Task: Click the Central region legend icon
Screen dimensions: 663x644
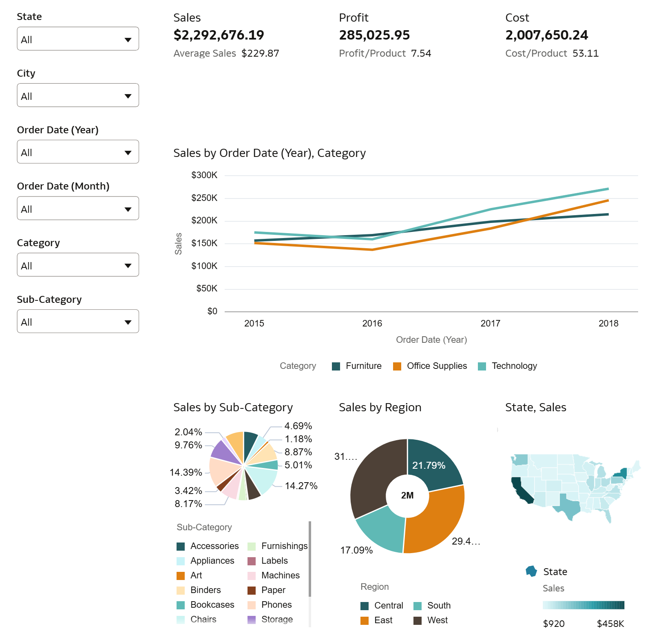Action: [x=365, y=606]
